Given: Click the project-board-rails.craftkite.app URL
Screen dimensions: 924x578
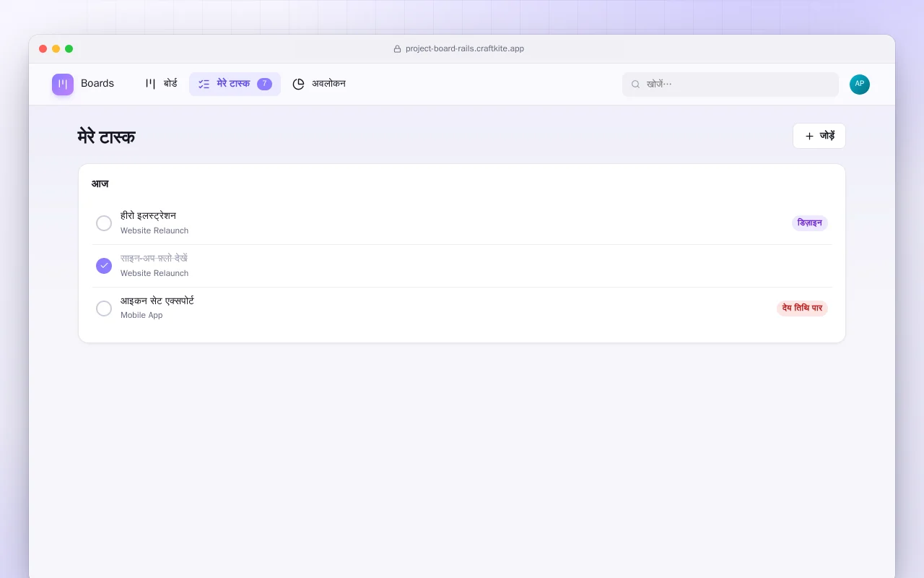Looking at the screenshot, I should coord(465,49).
